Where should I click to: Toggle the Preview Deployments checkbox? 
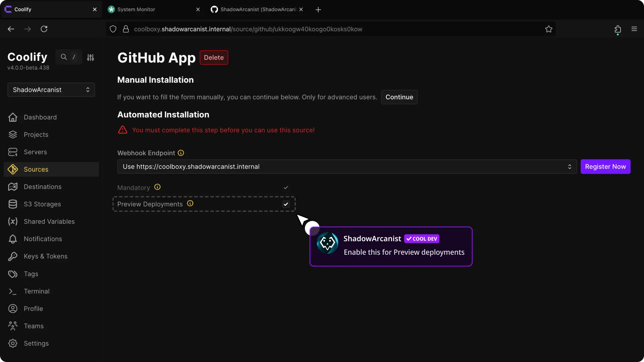tap(286, 204)
